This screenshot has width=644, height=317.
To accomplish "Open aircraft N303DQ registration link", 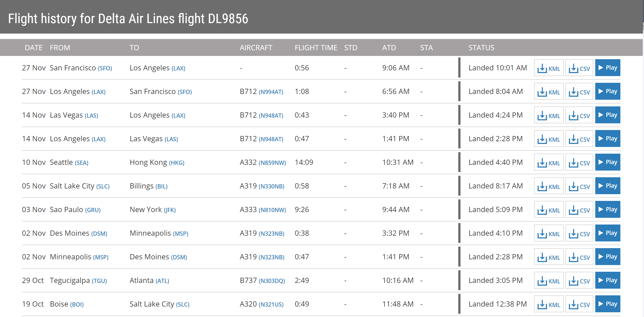I will (x=272, y=281).
